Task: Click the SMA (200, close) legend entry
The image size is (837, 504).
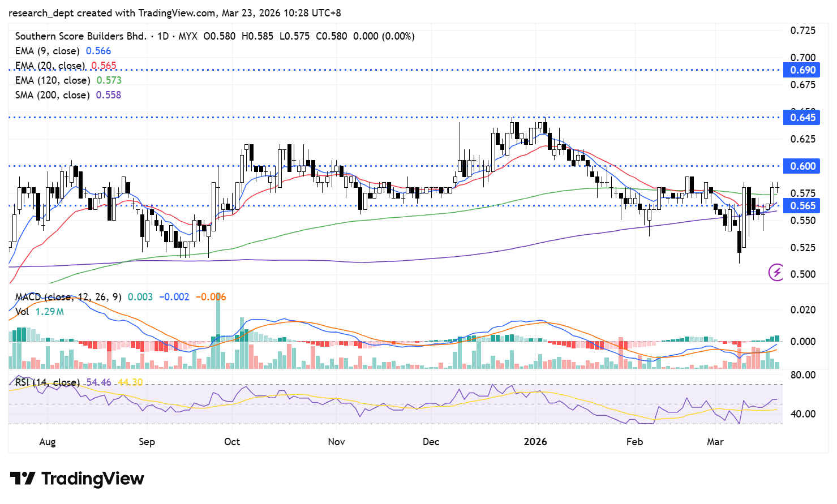Action: pos(52,95)
